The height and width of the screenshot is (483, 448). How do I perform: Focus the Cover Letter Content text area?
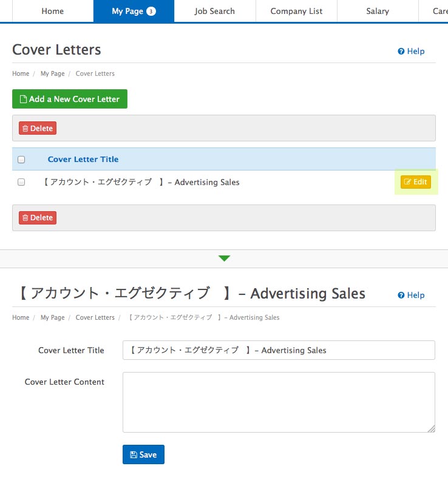point(279,402)
